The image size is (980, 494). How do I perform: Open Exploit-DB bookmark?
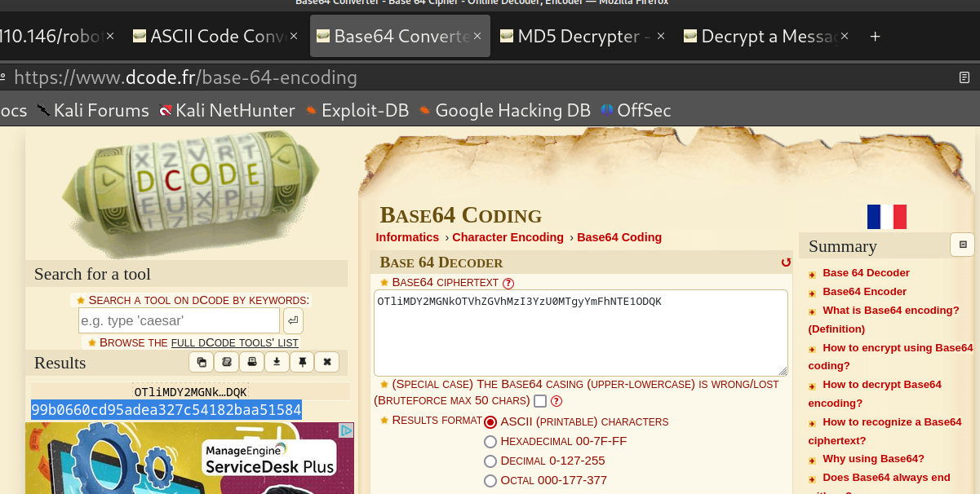coord(365,110)
